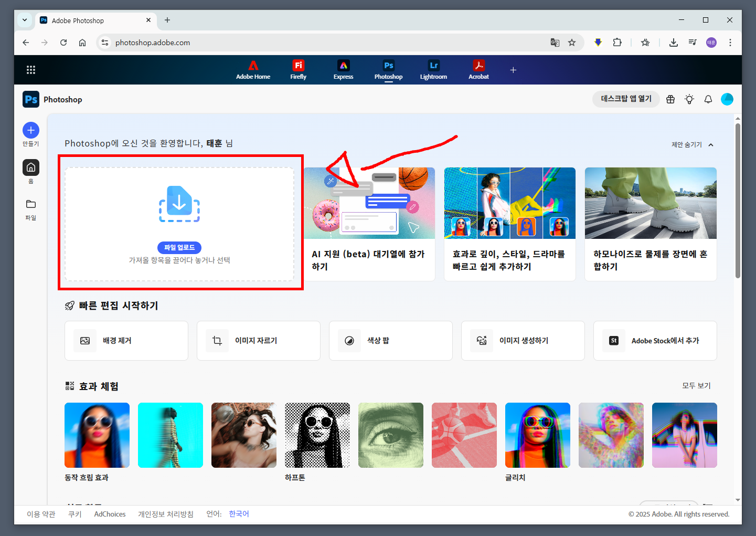
Task: Open AI 지원 (beta) 대기열 card
Action: point(369,224)
